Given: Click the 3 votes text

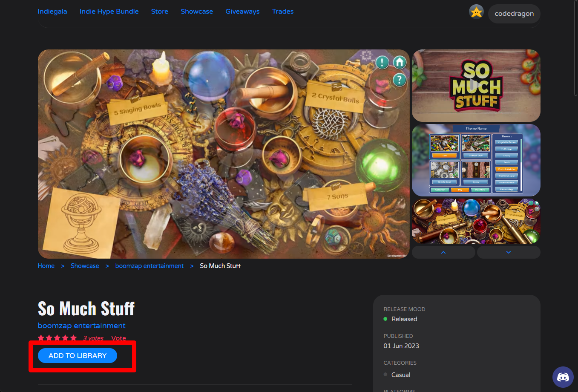Looking at the screenshot, I should (93, 338).
